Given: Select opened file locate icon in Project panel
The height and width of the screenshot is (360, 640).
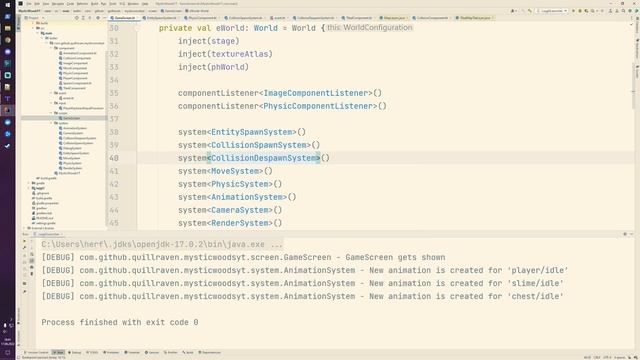Looking at the screenshot, I should 77,18.
